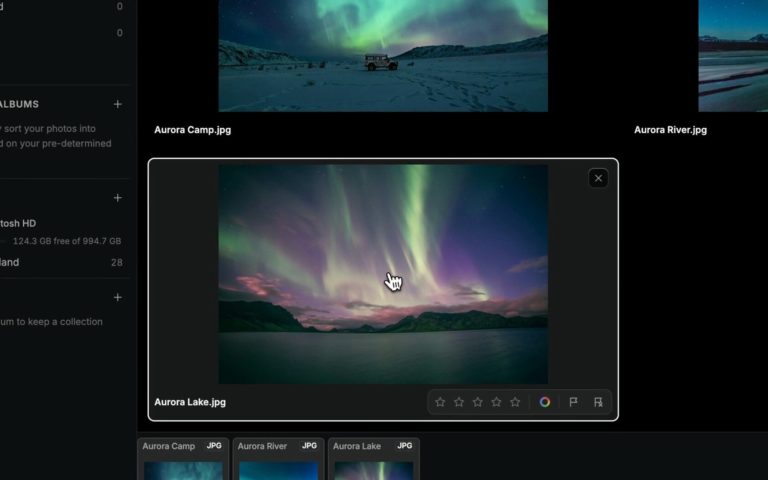Click the Aurora Lake.jpg file name
This screenshot has width=768, height=480.
(190, 402)
